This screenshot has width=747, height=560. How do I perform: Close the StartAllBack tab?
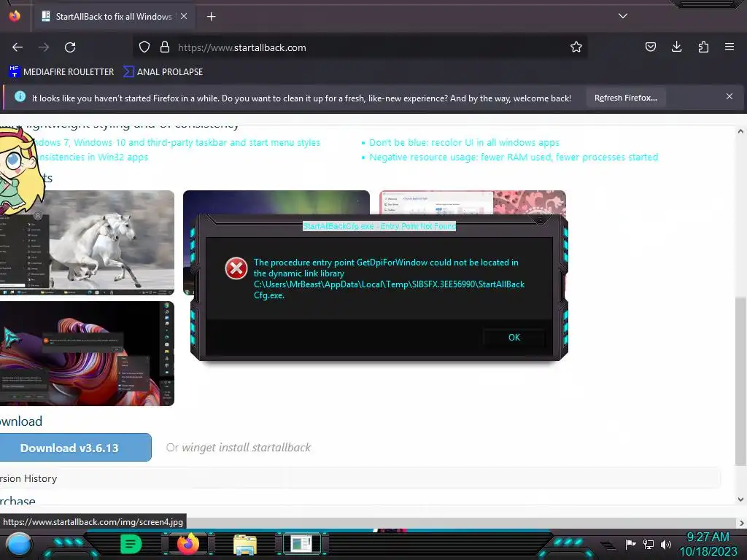[184, 16]
